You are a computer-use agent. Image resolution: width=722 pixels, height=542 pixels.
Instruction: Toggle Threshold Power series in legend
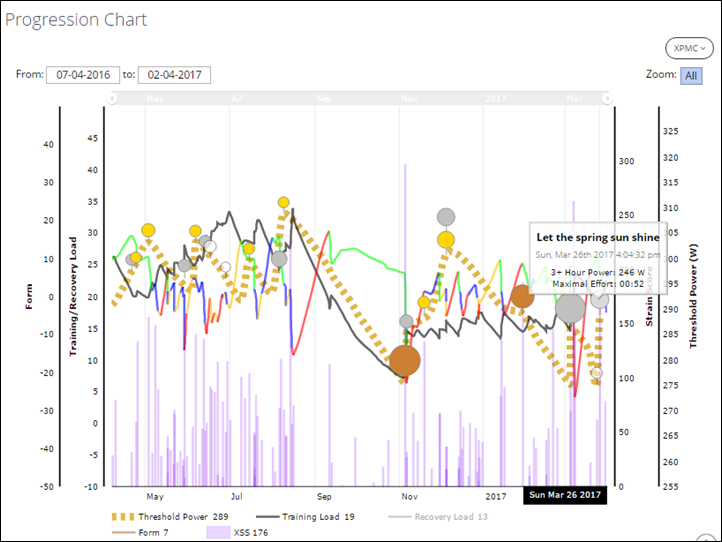coord(167,516)
